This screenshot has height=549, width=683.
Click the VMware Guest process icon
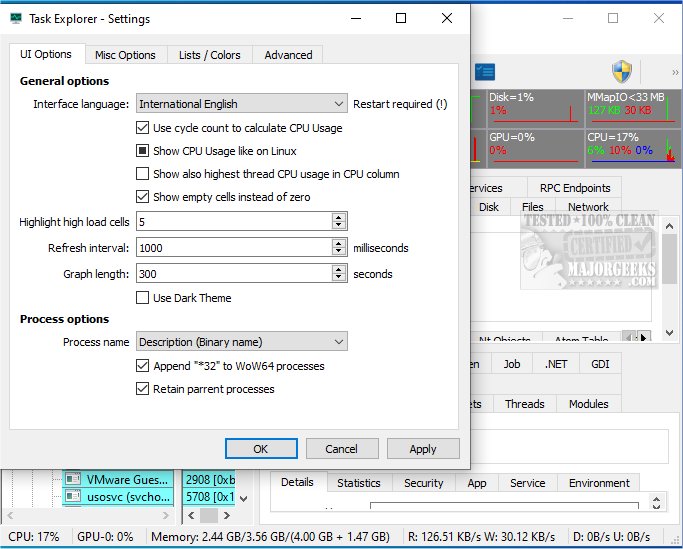click(x=72, y=479)
